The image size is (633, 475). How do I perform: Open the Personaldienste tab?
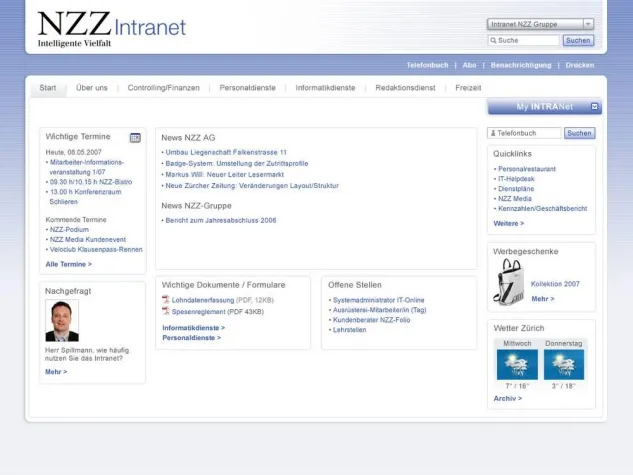pyautogui.click(x=247, y=88)
